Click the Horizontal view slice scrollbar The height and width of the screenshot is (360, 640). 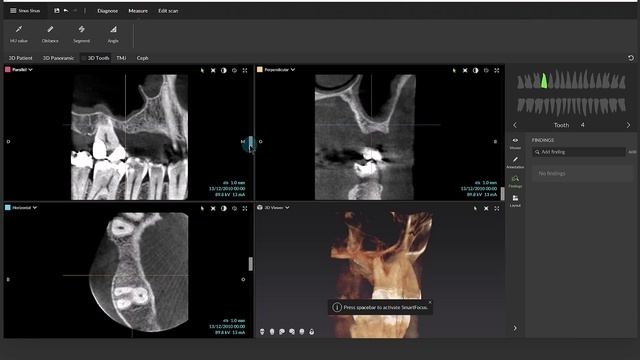click(x=251, y=264)
